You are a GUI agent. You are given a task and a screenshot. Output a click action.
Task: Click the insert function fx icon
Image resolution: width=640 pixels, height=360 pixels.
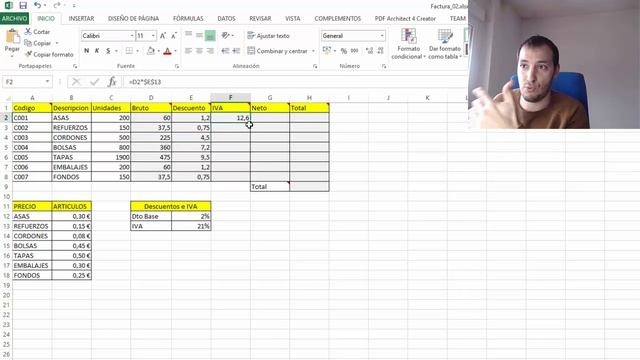(x=112, y=82)
